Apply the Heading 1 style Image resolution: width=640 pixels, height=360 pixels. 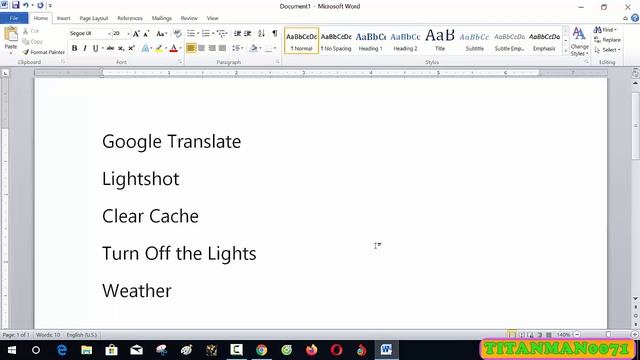371,41
